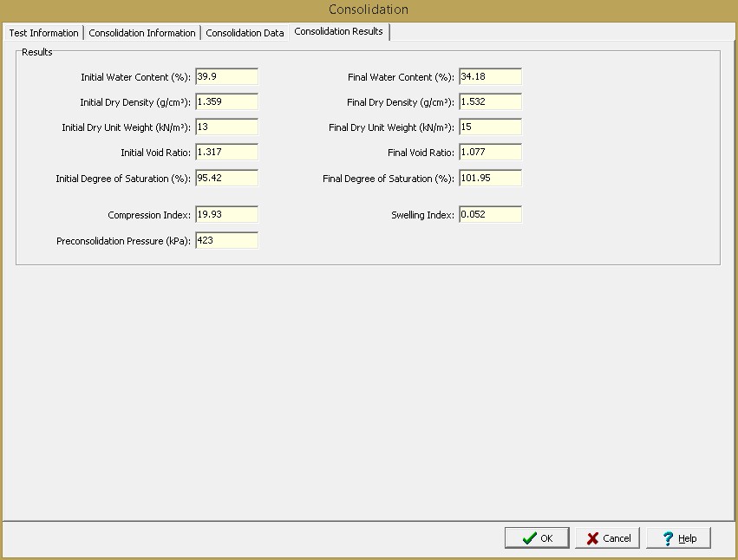Click the Initial Water Content field

227,76
